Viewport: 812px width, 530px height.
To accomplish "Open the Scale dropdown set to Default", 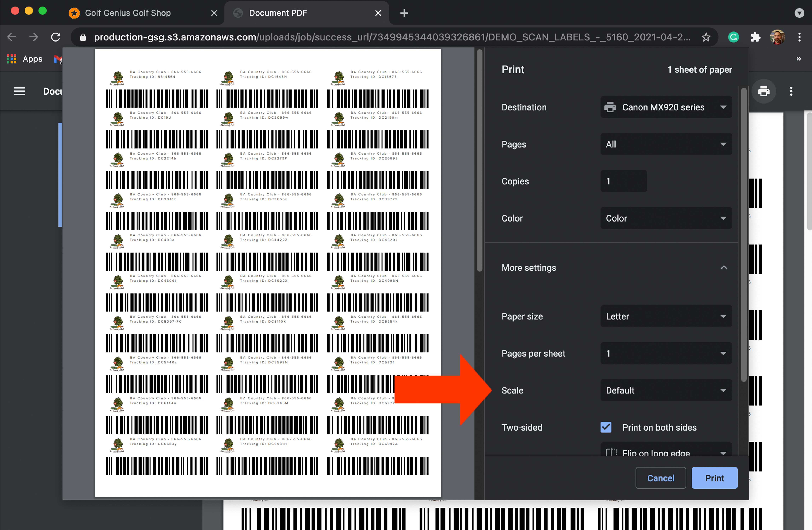I will (666, 390).
